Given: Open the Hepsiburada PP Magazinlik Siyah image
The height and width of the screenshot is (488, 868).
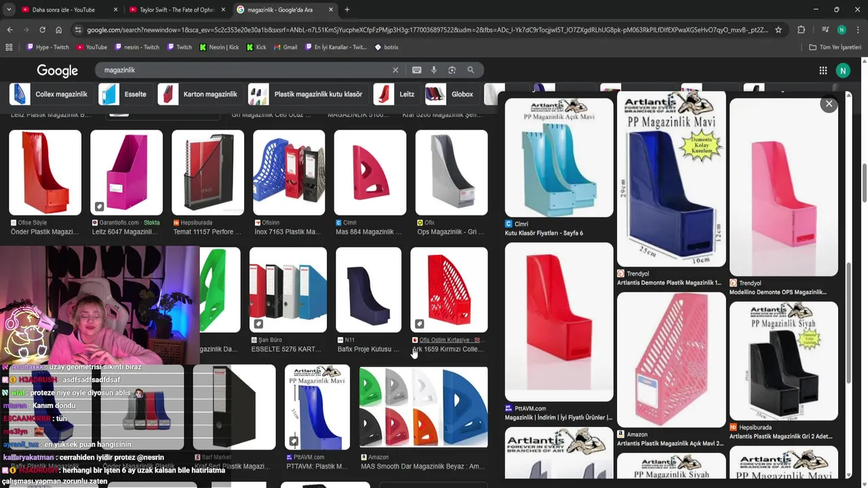Looking at the screenshot, I should [784, 361].
